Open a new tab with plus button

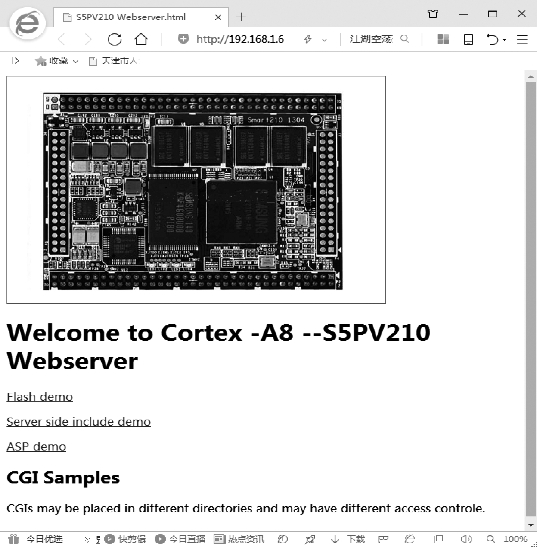(x=241, y=17)
